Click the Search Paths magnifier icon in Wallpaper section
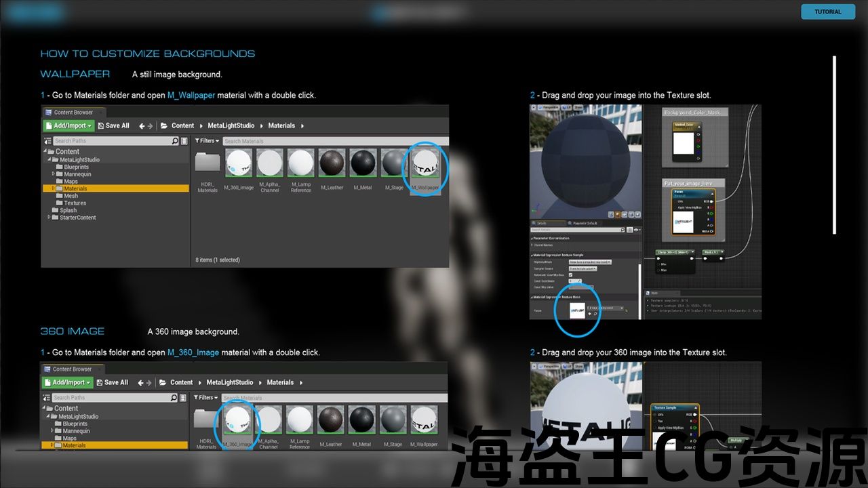The height and width of the screenshot is (488, 868). 175,141
